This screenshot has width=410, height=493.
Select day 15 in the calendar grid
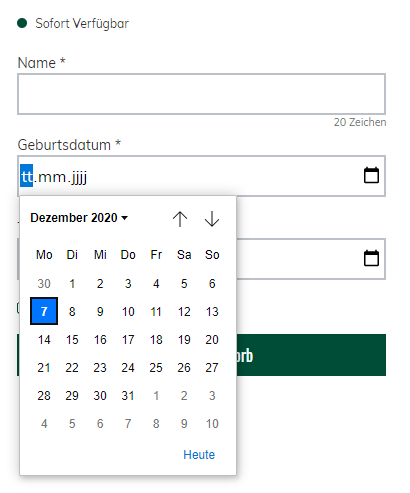pyautogui.click(x=72, y=340)
